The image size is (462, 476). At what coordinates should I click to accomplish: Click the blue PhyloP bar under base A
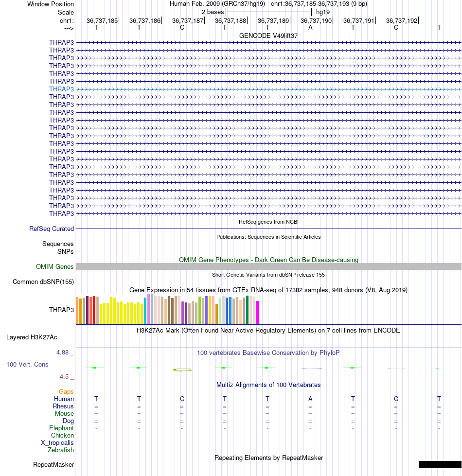click(312, 369)
